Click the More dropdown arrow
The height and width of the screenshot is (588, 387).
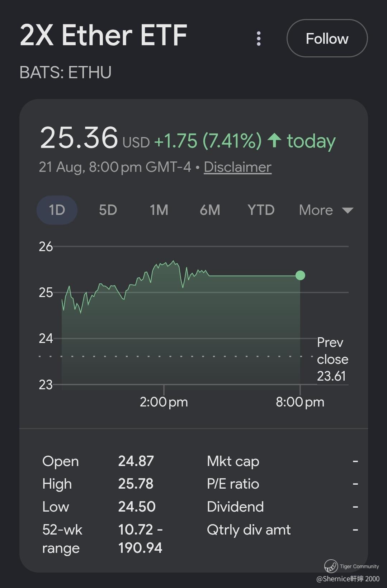[348, 210]
